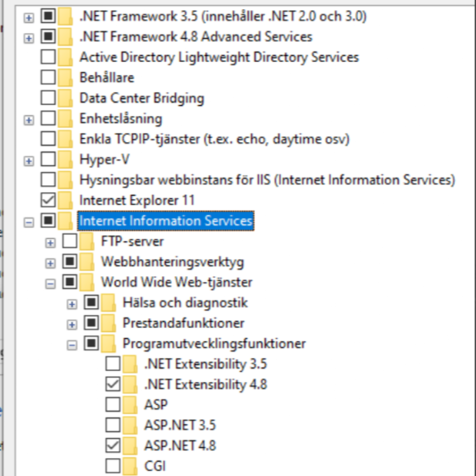Click the Behållare folder icon
The width and height of the screenshot is (476, 476).
point(65,78)
